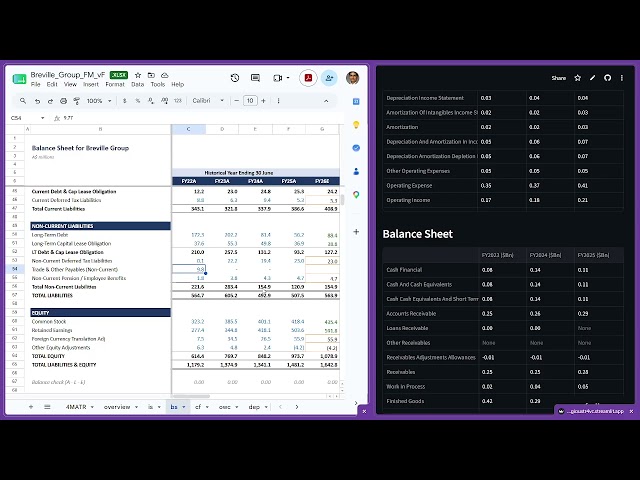Open the overview sheet tab dropdown arrow
Viewport: 640px width, 480px height.
pyautogui.click(x=136, y=407)
